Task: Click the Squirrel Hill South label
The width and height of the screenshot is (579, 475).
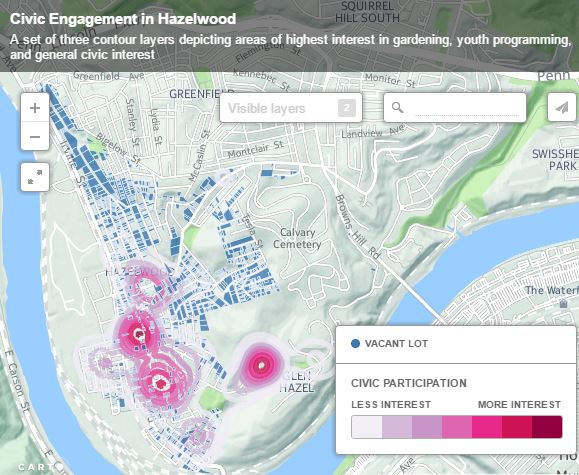Action: pyautogui.click(x=367, y=11)
